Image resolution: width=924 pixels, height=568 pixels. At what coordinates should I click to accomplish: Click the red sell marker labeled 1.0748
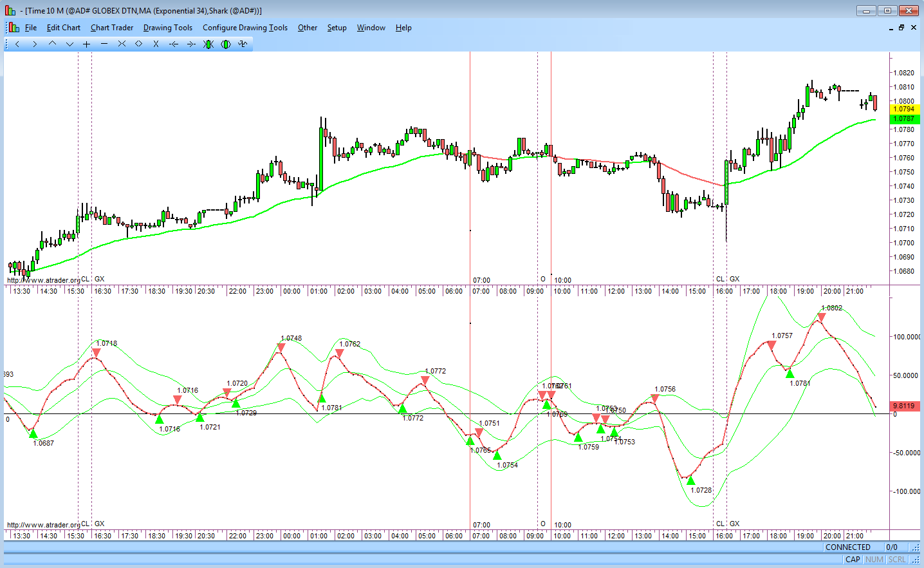tap(281, 348)
